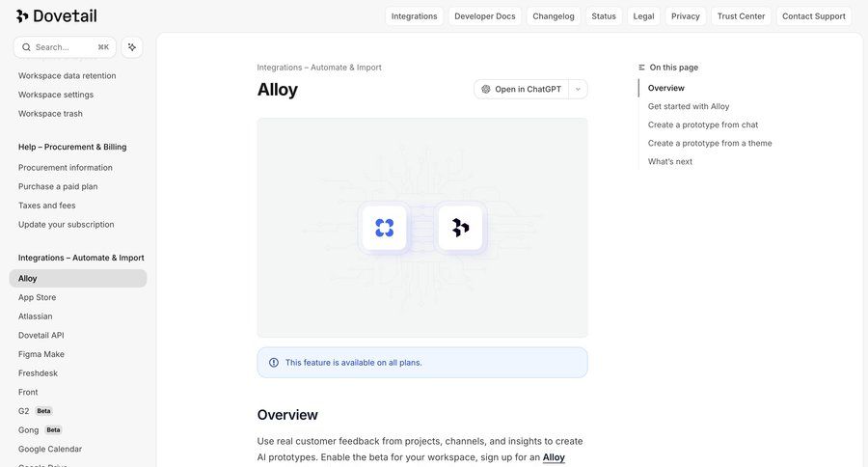Click the ChatGPT icon in Open button

[x=486, y=89]
